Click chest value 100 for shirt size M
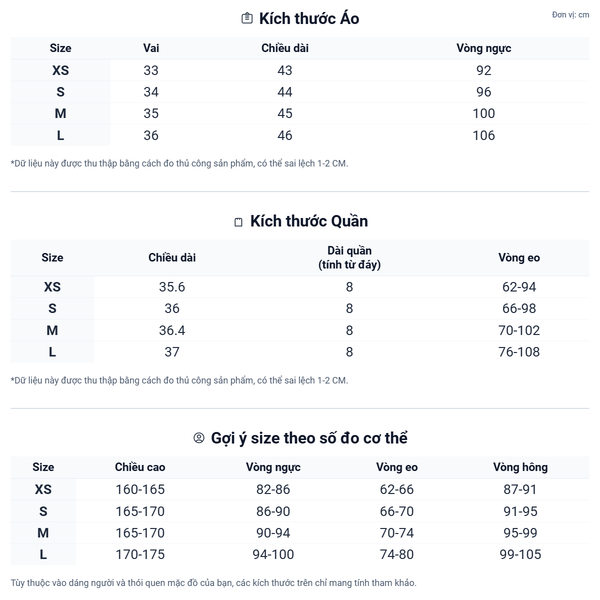The height and width of the screenshot is (600, 600). tap(483, 114)
